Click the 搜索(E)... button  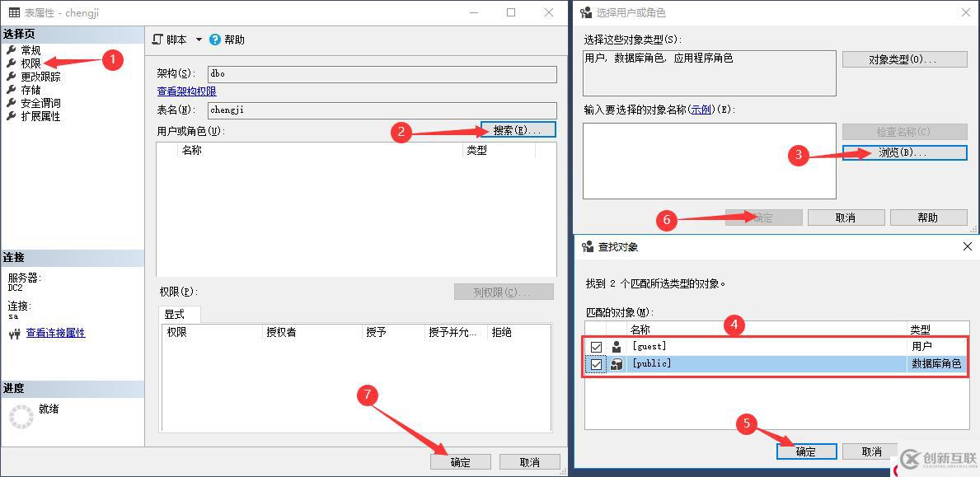point(518,129)
